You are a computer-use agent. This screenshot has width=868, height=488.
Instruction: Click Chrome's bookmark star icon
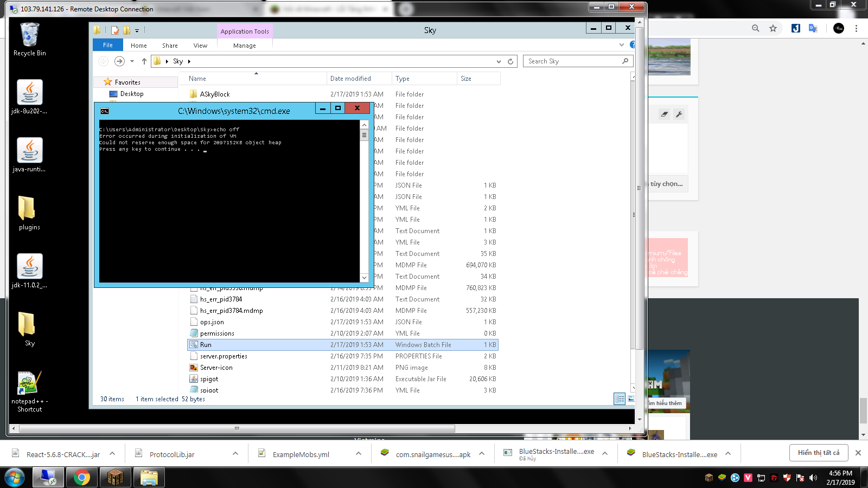[773, 28]
